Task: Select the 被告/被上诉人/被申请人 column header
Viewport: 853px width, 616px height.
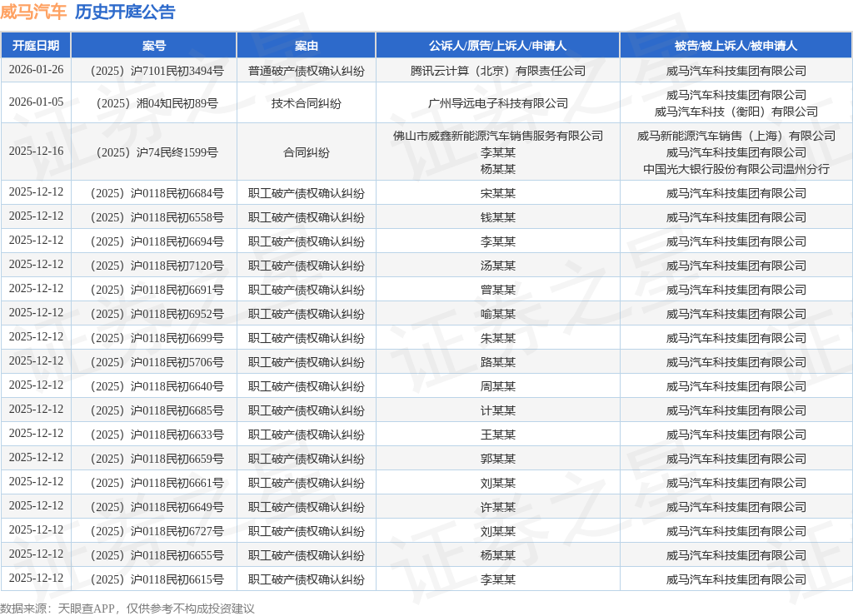Action: tap(736, 46)
